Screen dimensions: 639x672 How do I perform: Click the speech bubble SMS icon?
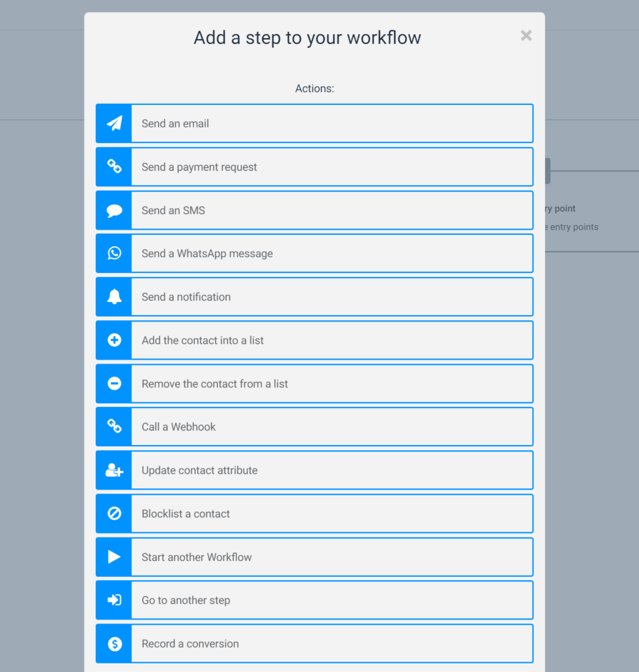pos(114,211)
